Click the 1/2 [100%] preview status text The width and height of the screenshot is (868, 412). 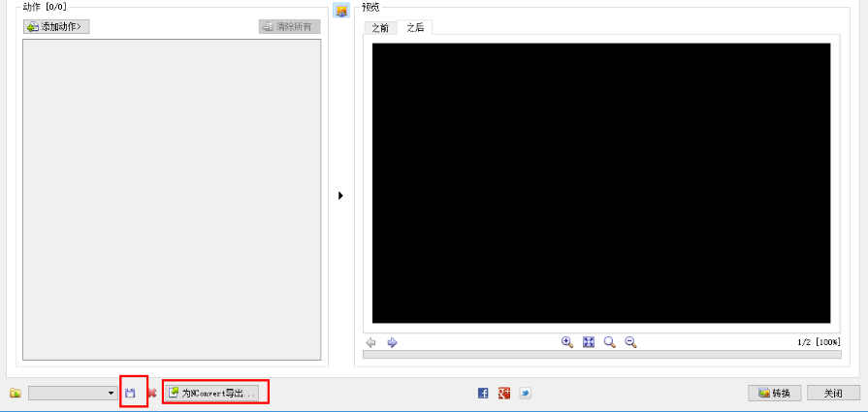[x=819, y=343]
